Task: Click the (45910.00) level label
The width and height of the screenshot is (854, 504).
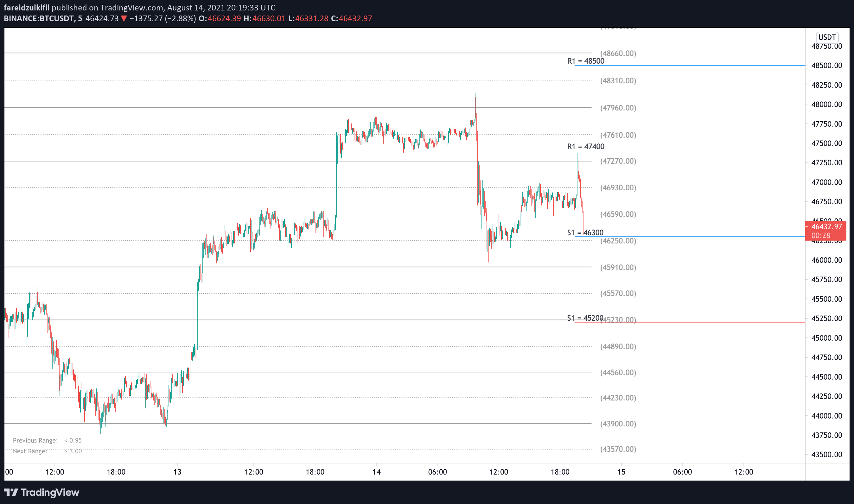Action: coord(618,267)
